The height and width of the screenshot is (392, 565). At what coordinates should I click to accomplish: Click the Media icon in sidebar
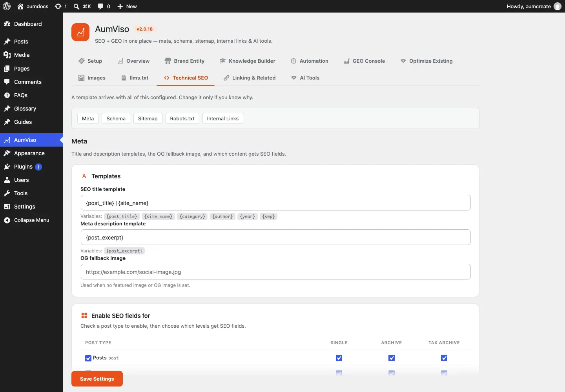click(x=7, y=55)
